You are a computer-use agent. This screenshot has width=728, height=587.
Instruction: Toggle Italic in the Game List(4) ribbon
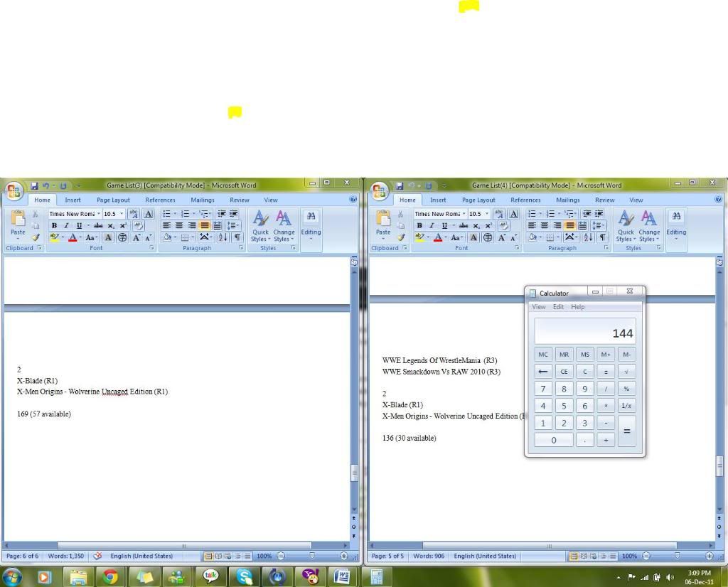coord(432,226)
